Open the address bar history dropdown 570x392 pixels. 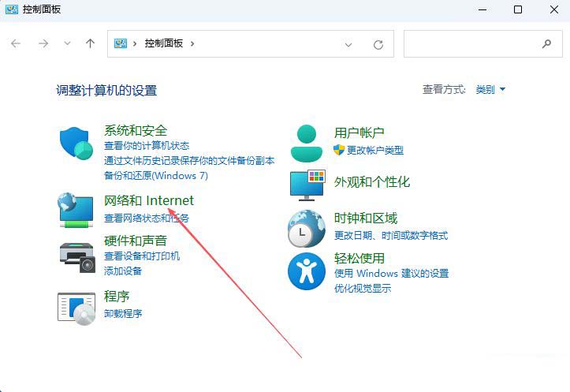point(348,45)
